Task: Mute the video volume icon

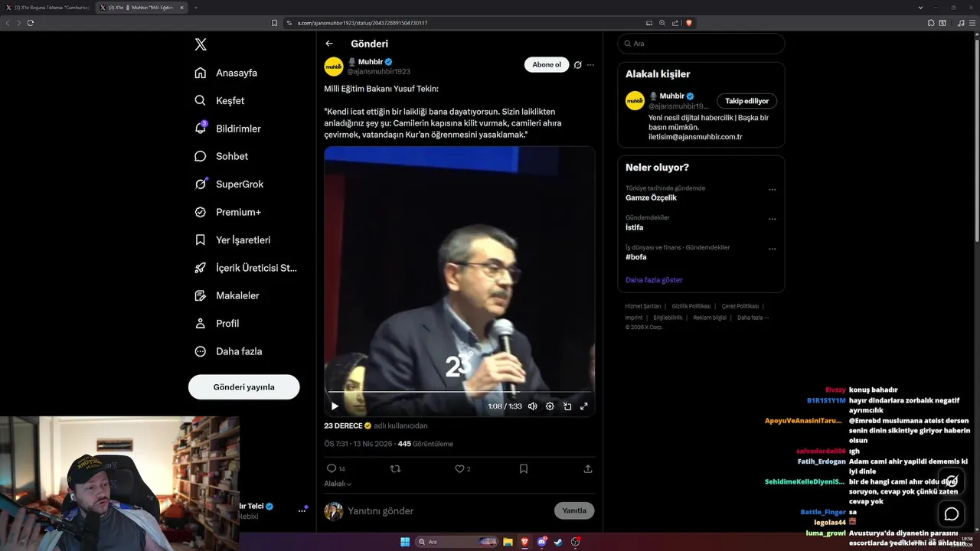Action: (x=532, y=406)
